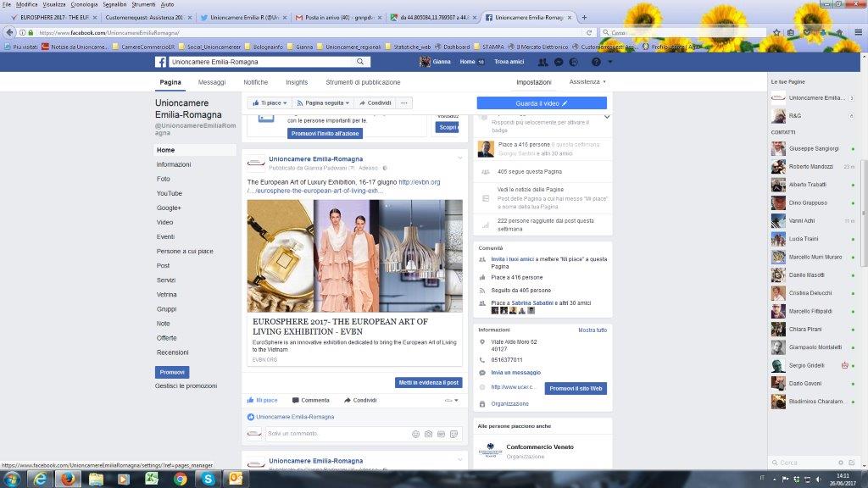Expand the Assistenza dropdown menu

tap(587, 82)
